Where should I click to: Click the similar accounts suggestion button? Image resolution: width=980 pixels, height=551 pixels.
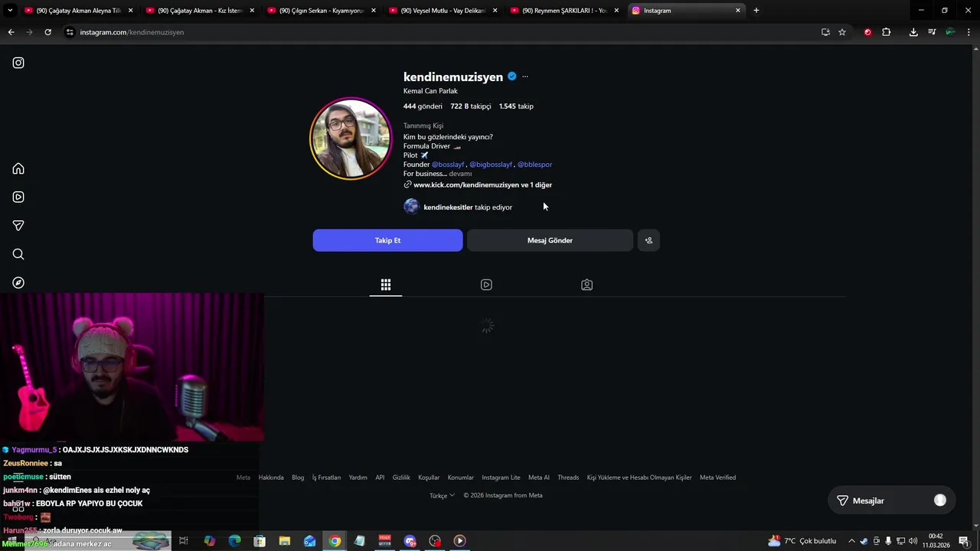point(648,240)
